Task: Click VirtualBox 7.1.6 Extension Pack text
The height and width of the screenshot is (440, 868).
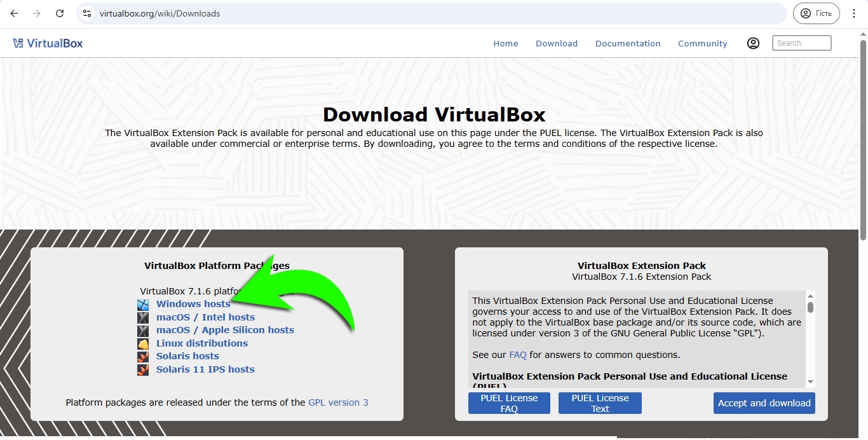Action: (642, 277)
